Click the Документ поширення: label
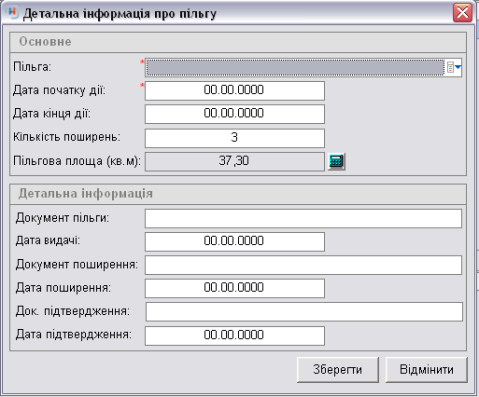 tap(77, 265)
